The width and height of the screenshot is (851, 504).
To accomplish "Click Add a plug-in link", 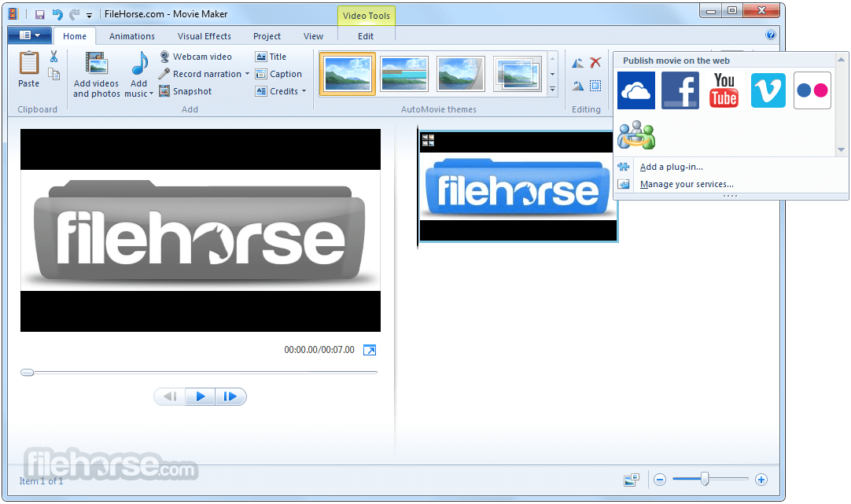I will coord(672,167).
